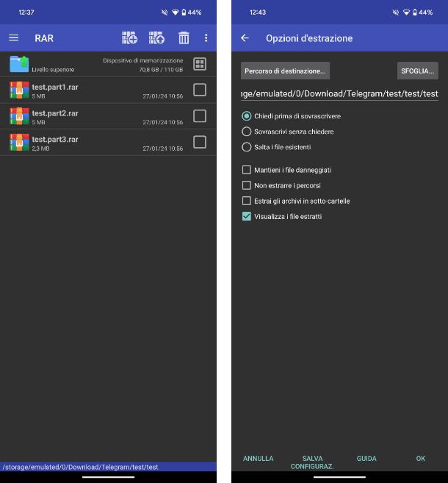Tap the test.part1.rar archive icon

(19, 90)
